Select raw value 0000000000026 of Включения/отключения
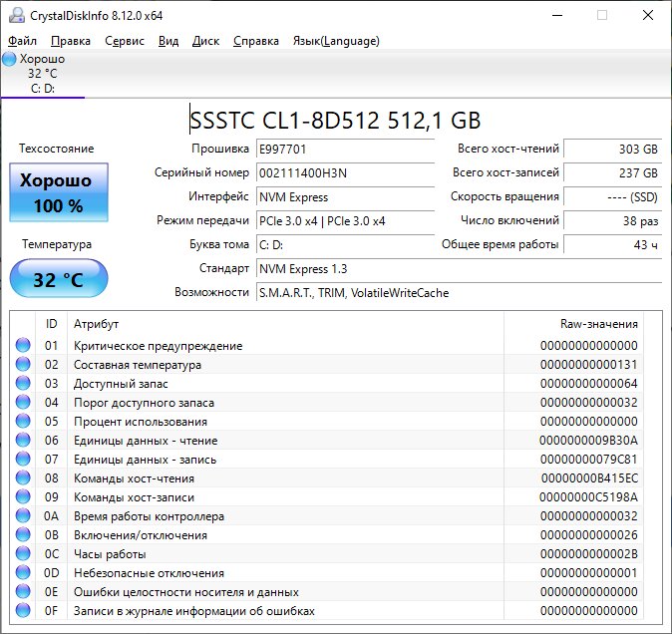This screenshot has height=634, width=672. [x=589, y=535]
